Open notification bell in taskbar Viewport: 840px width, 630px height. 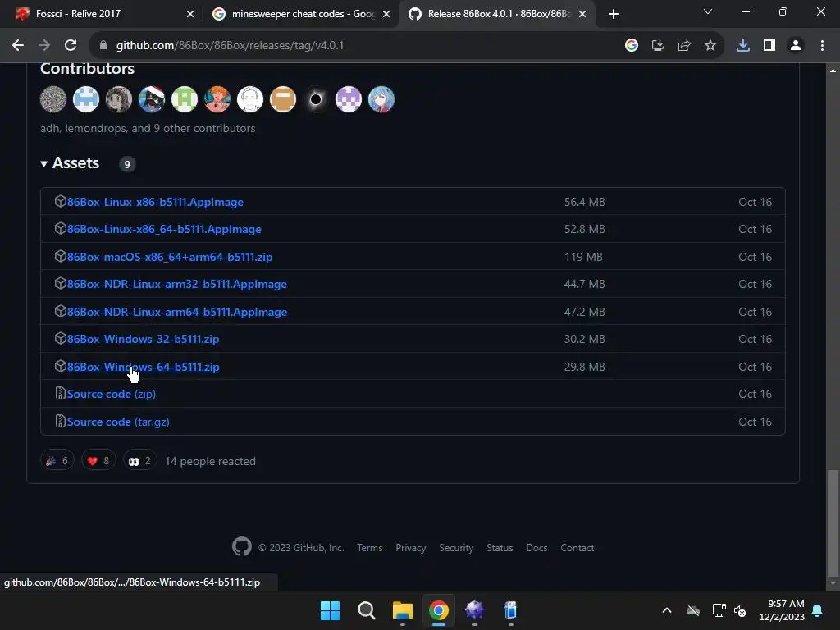[x=818, y=610]
